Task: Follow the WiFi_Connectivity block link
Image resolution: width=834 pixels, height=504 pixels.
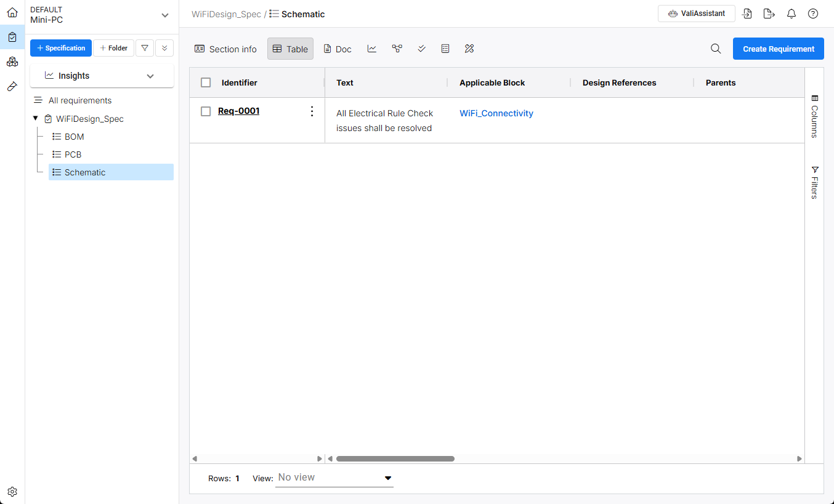Action: click(496, 113)
